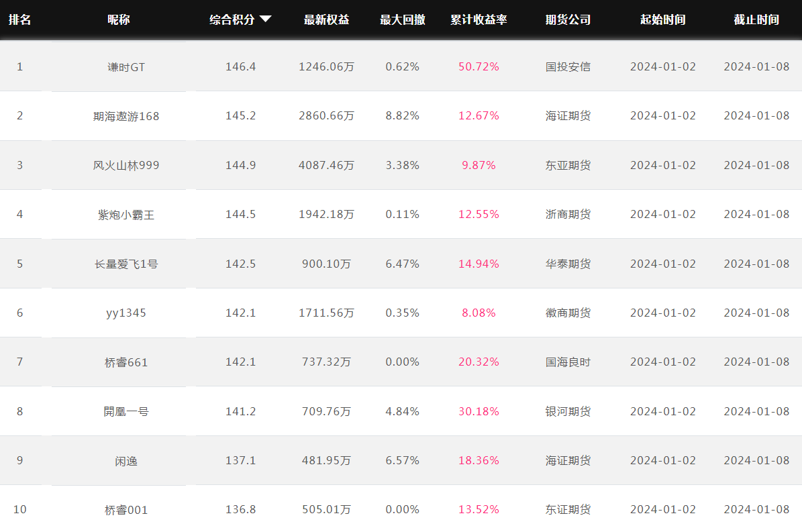This screenshot has width=802, height=532.
Task: Click return rate 18.36%
Action: [x=479, y=460]
